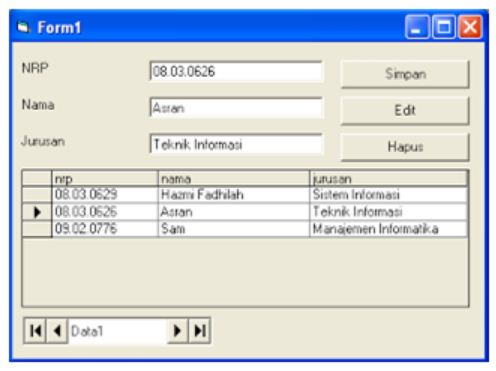Viewport: 496px width, 371px height.
Task: Click the Form1 title bar icon
Action: pos(23,27)
